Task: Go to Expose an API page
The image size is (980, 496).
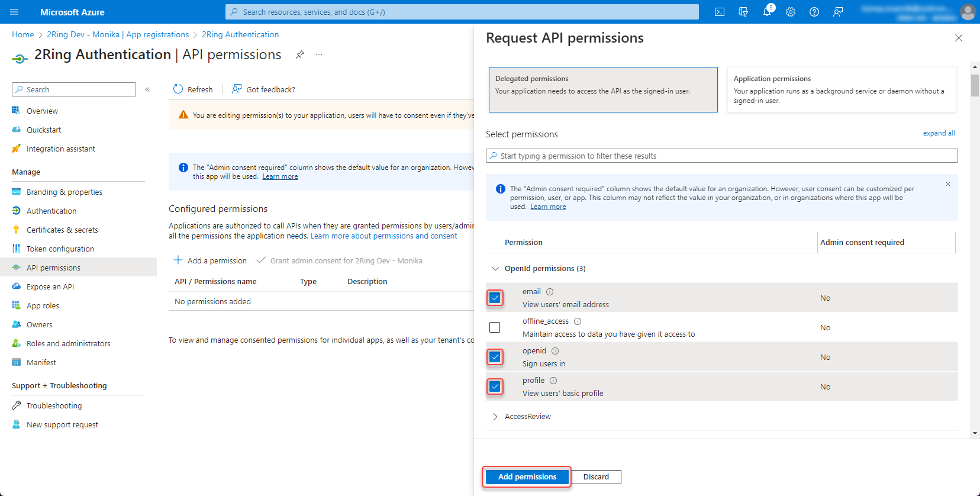Action: (50, 286)
